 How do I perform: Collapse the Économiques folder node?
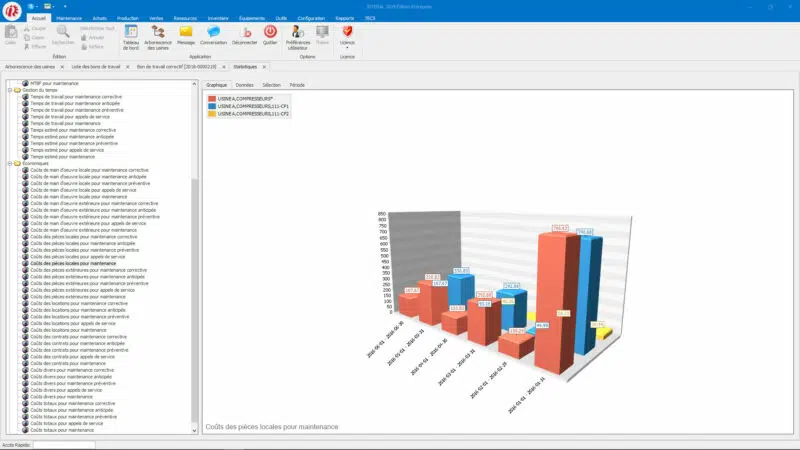pyautogui.click(x=9, y=163)
